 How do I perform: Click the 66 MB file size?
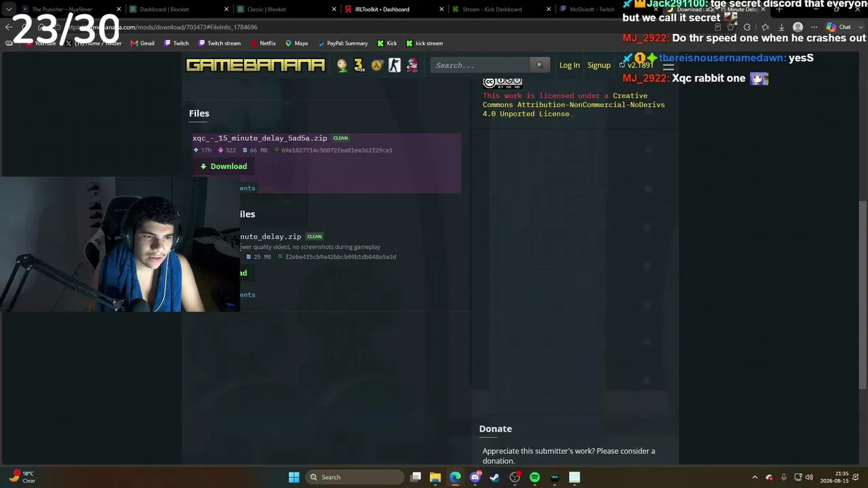coord(255,150)
